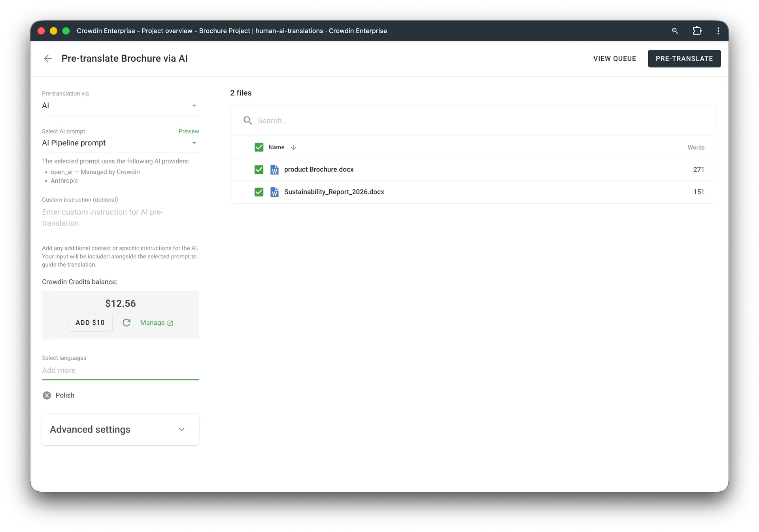The height and width of the screenshot is (532, 759).
Task: Open the Manage credits link
Action: pos(157,323)
